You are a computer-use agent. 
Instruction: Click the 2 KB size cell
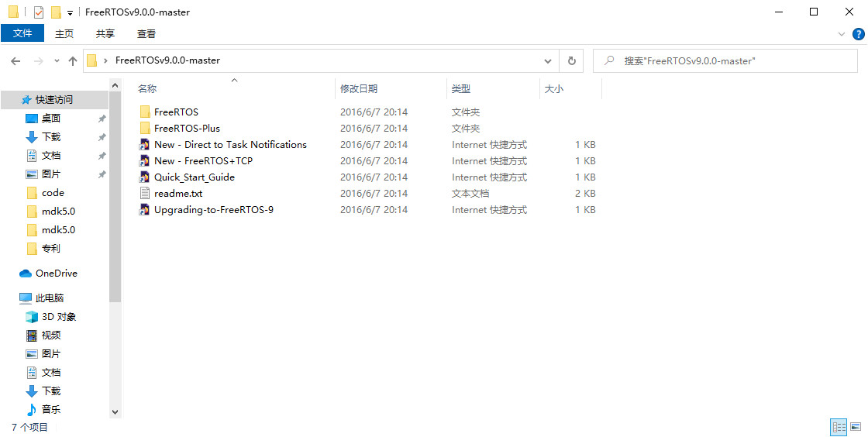(x=585, y=194)
